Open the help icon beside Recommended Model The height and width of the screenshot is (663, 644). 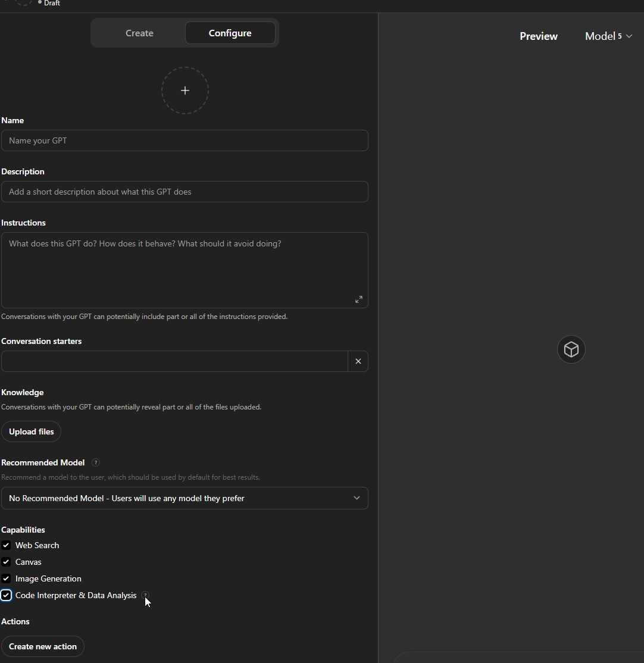(96, 462)
